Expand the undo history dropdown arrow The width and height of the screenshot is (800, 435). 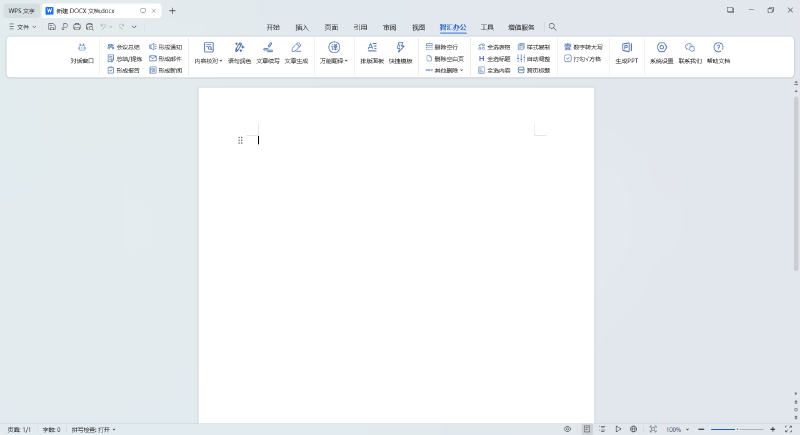click(111, 27)
